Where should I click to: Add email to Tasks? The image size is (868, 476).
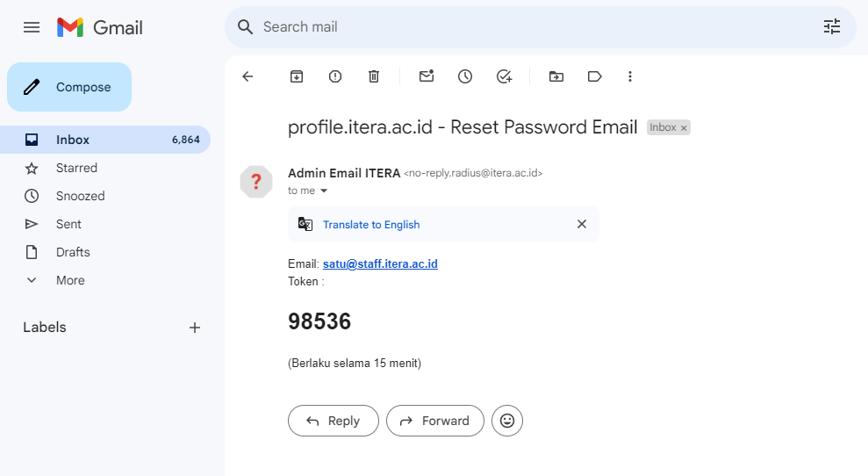pos(504,76)
